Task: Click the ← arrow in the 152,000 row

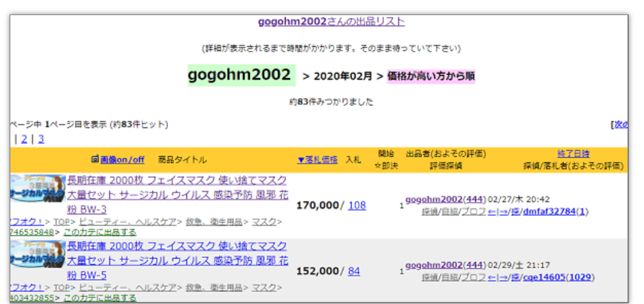Action: [492, 277]
